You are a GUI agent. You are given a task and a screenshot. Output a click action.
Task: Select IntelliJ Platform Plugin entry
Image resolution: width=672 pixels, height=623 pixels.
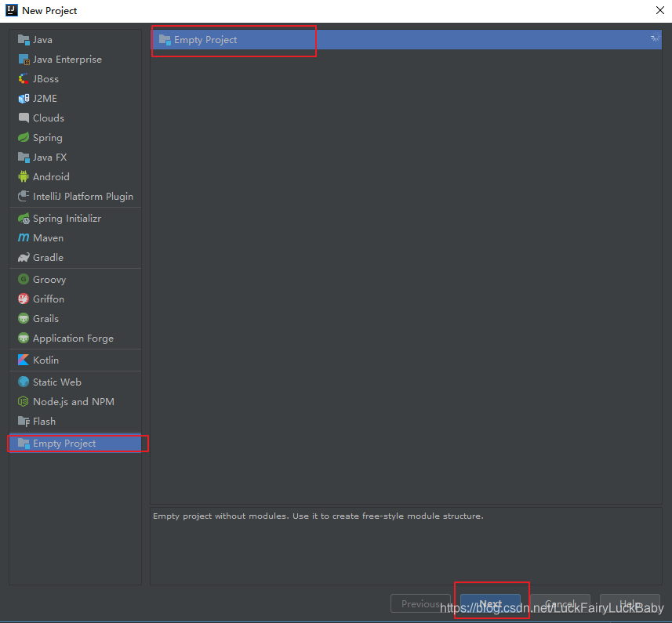[75, 196]
